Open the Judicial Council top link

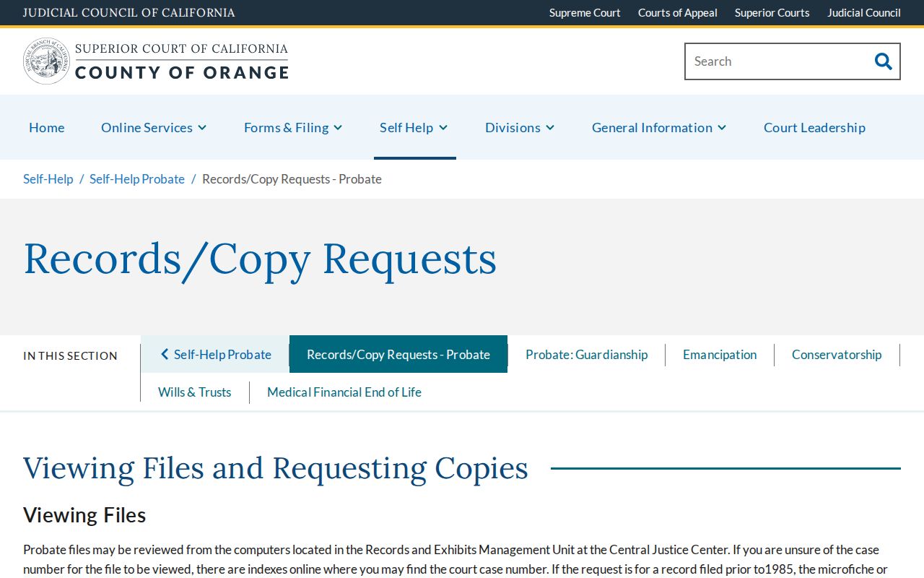pyautogui.click(x=864, y=12)
